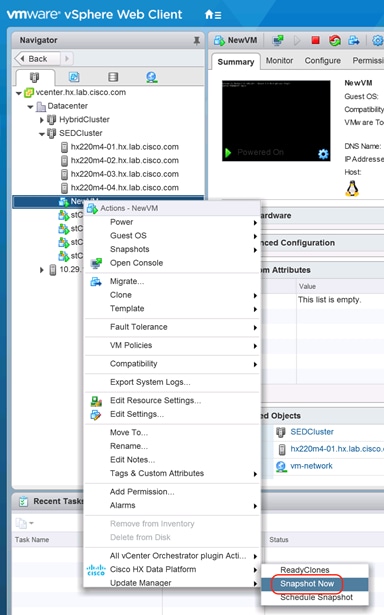Switch to the Monitor tab
The height and width of the screenshot is (615, 384).
[279, 61]
